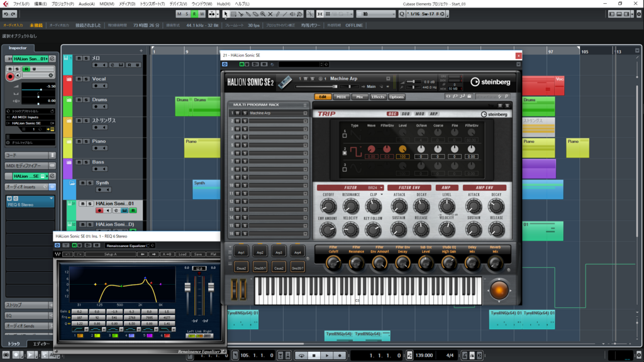
Task: Enable oscillator 3 checkbox in TRIP
Action: [345, 169]
